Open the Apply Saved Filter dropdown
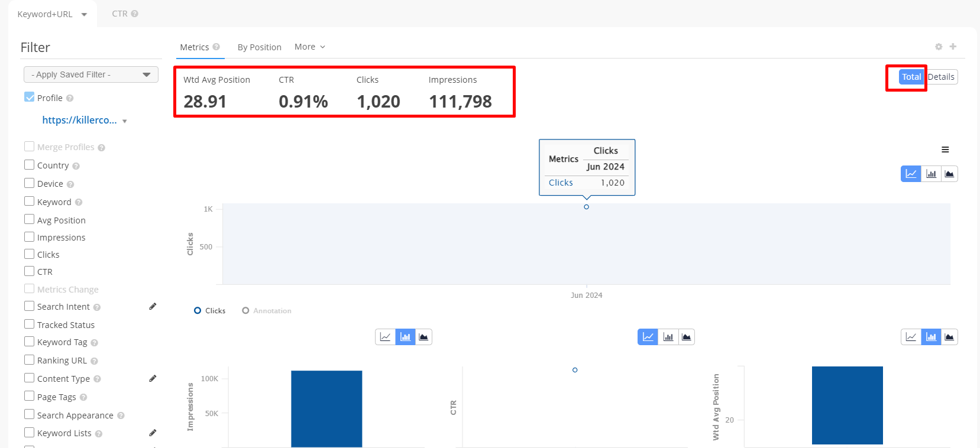 91,74
